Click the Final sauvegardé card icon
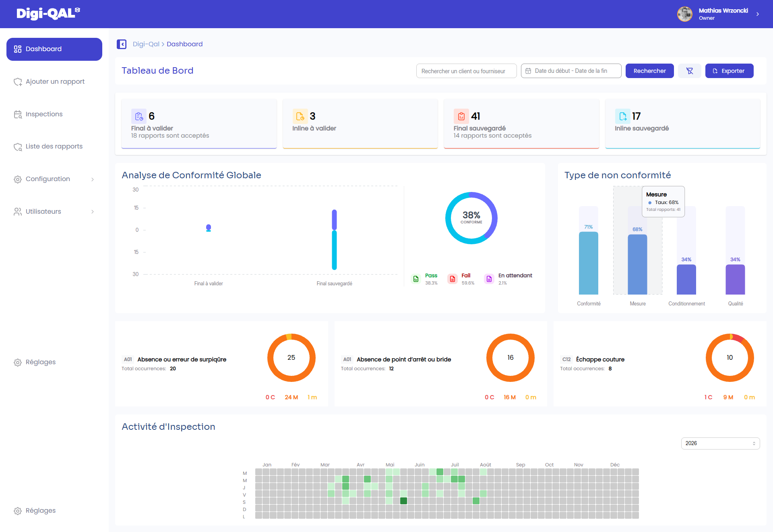The image size is (773, 532). click(x=461, y=116)
